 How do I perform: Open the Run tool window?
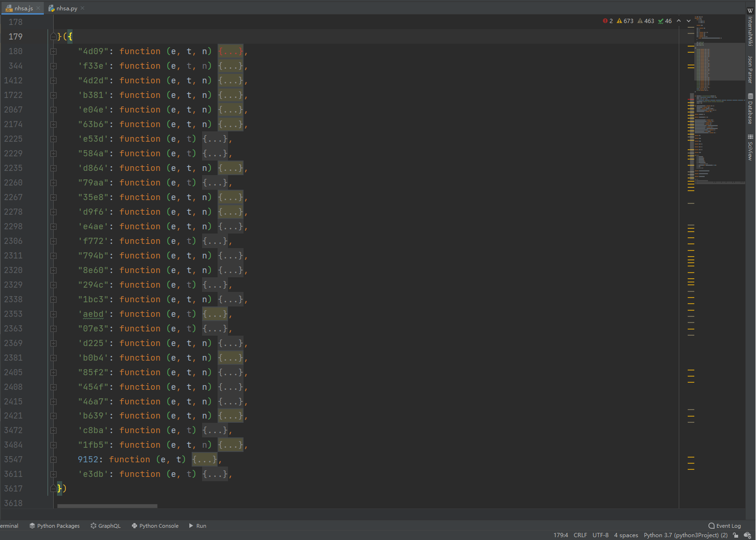198,526
